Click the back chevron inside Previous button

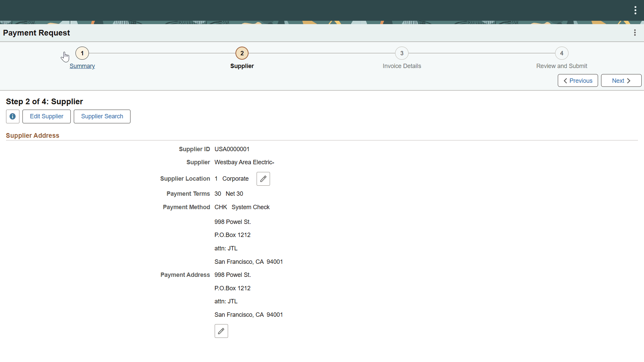[x=566, y=80]
